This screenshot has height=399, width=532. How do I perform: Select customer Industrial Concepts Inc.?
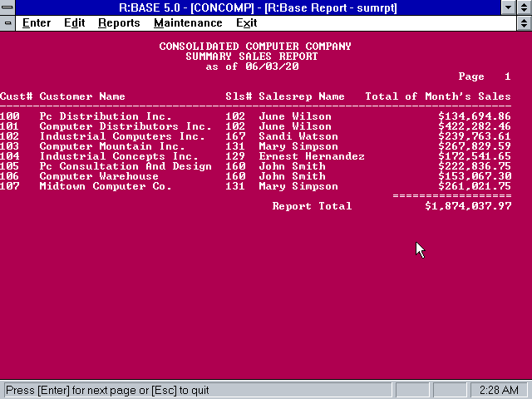(x=119, y=156)
